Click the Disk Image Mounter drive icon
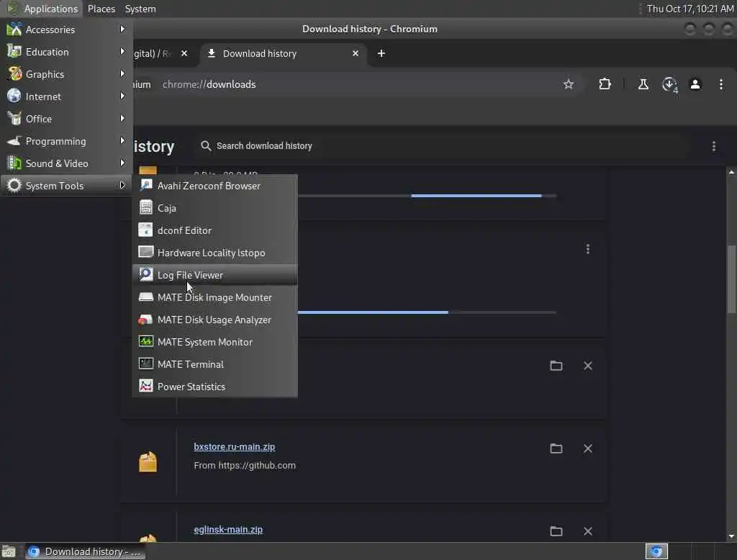737x560 pixels. [x=145, y=297]
